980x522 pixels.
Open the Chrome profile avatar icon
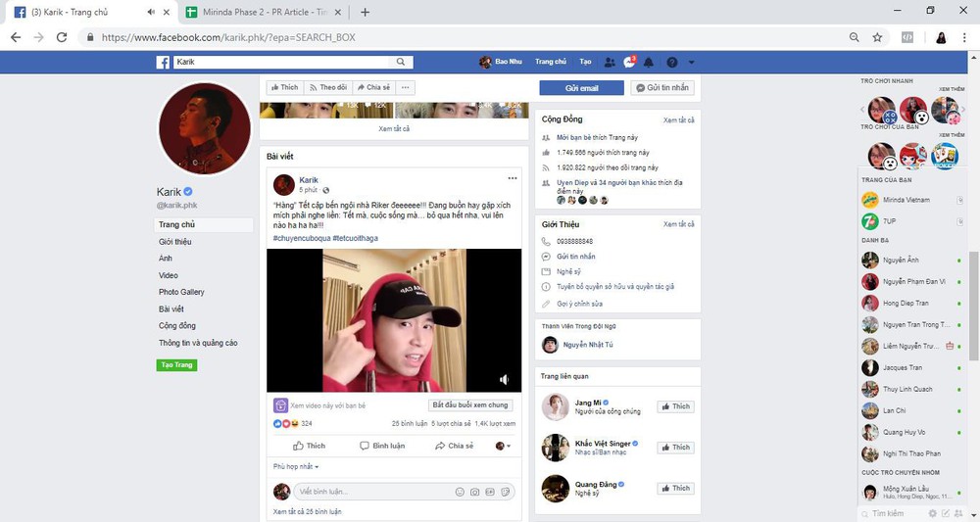941,37
